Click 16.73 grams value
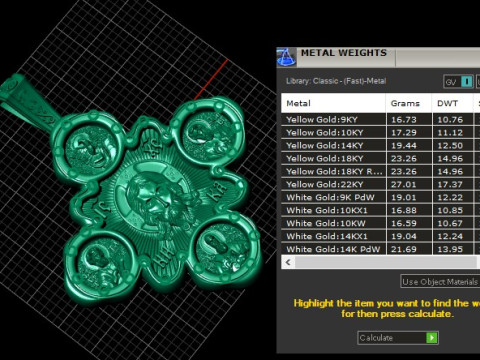This screenshot has width=480, height=360. click(x=403, y=120)
